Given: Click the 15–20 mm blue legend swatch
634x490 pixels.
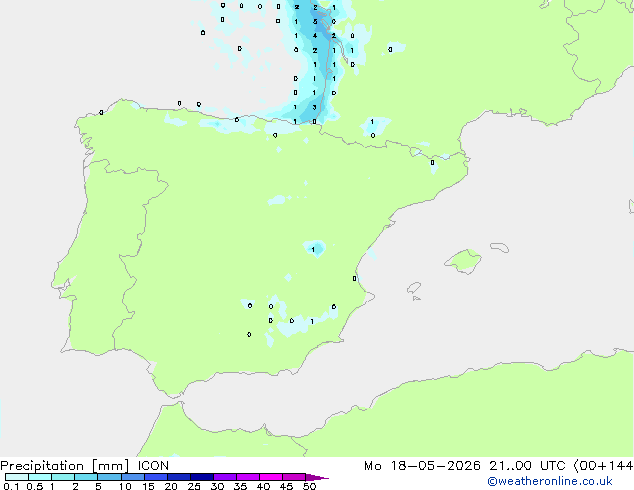Looking at the screenshot, I should [156, 477].
